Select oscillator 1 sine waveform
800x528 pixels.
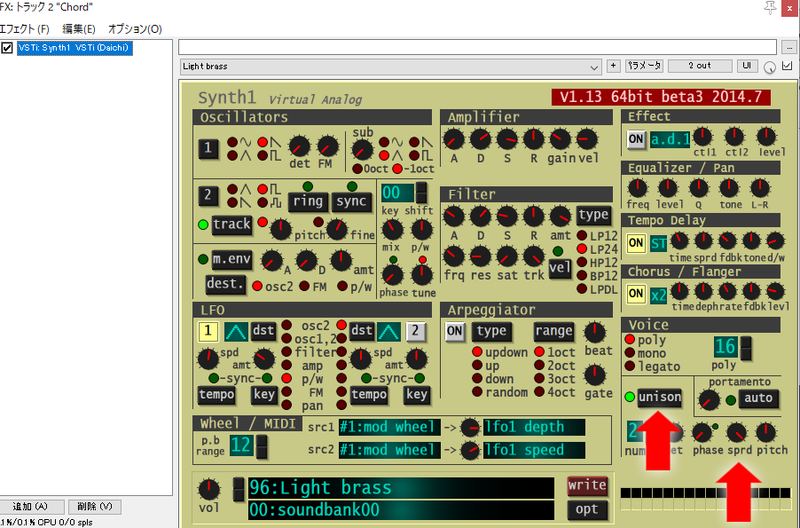click(232, 142)
